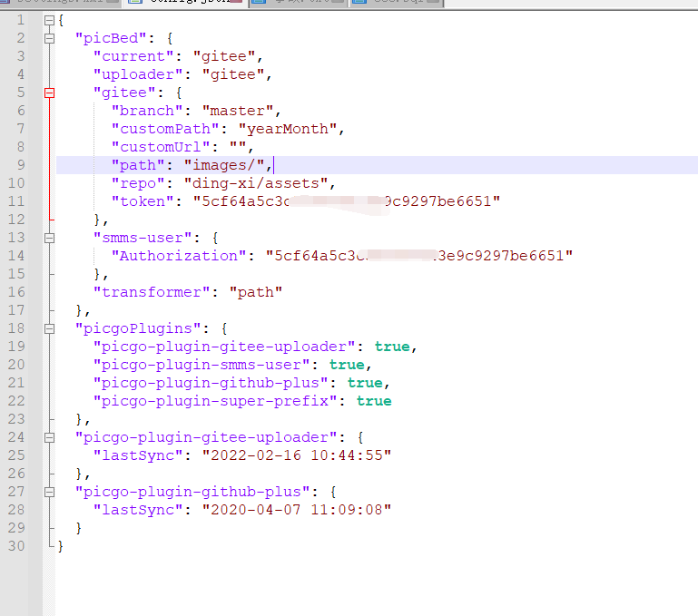Click the "picgo-plugin-smms-user" key

202,365
